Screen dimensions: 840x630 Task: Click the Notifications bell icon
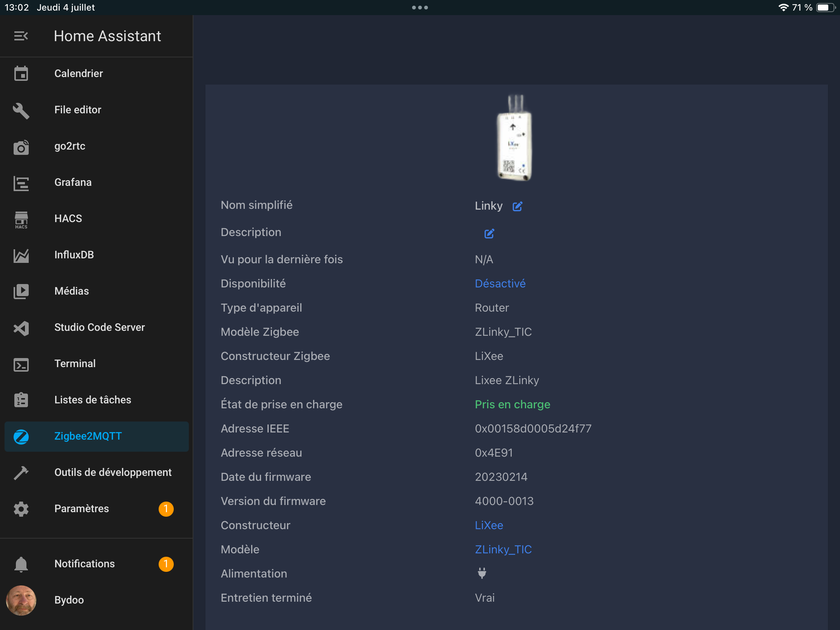21,564
